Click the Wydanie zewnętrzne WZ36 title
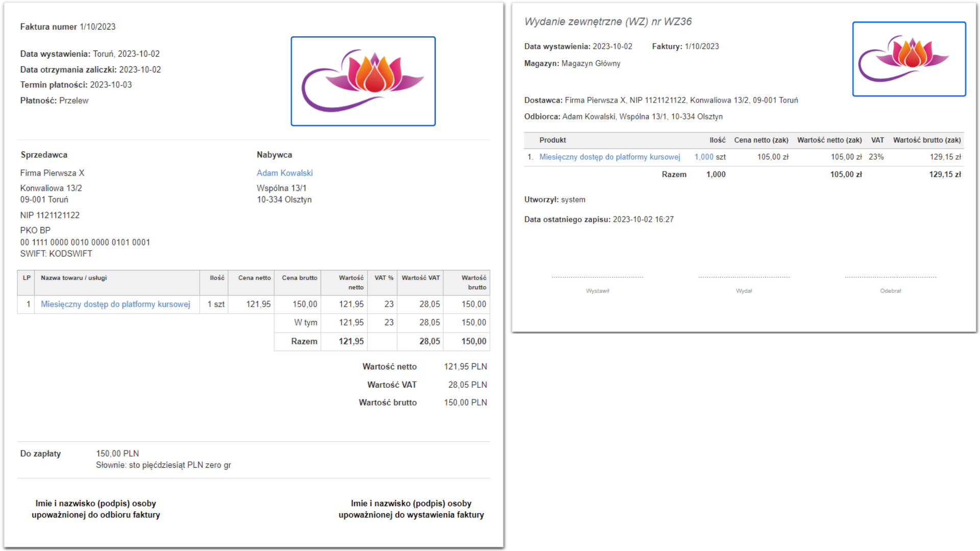 (x=608, y=21)
